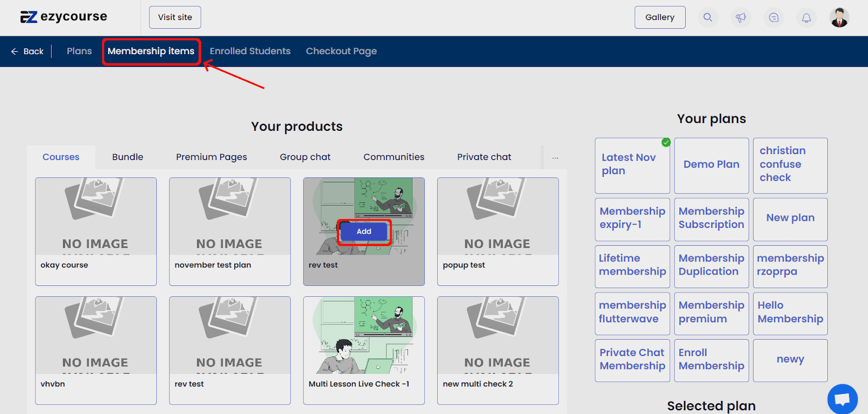The width and height of the screenshot is (868, 414).
Task: Select the Bundle product tab
Action: (x=127, y=157)
